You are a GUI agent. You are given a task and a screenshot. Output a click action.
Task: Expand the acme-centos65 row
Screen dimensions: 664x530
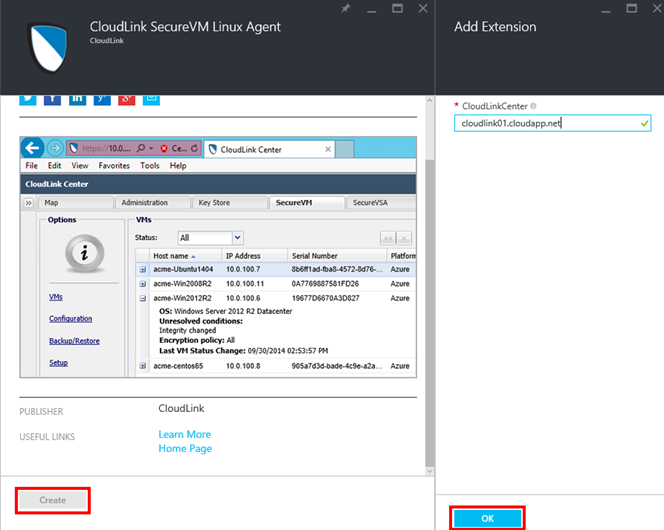pyautogui.click(x=142, y=367)
